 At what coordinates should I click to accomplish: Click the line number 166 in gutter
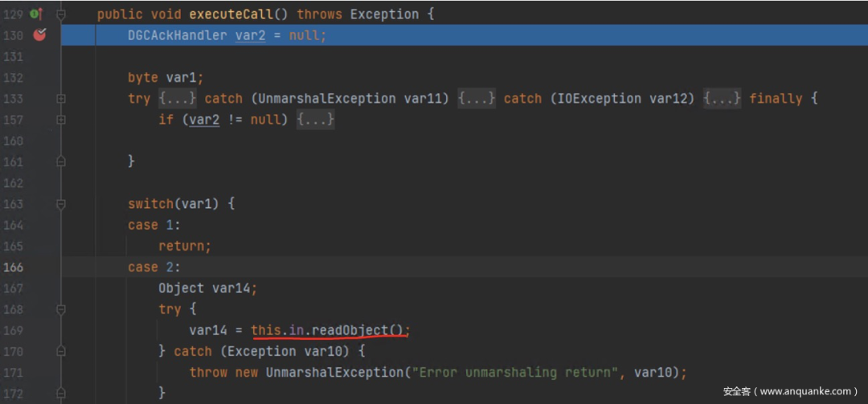click(14, 267)
